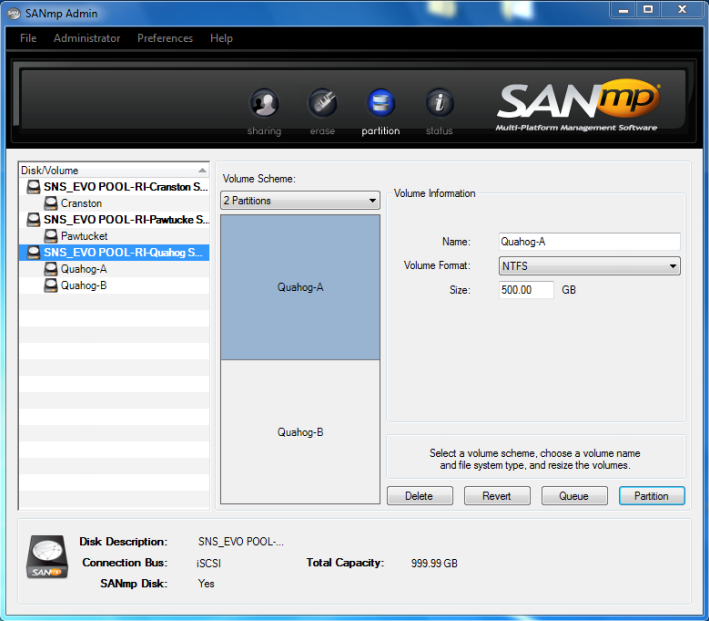Screen dimensions: 709x621
Task: Open the Volume Format NTFS dropdown
Action: click(590, 266)
